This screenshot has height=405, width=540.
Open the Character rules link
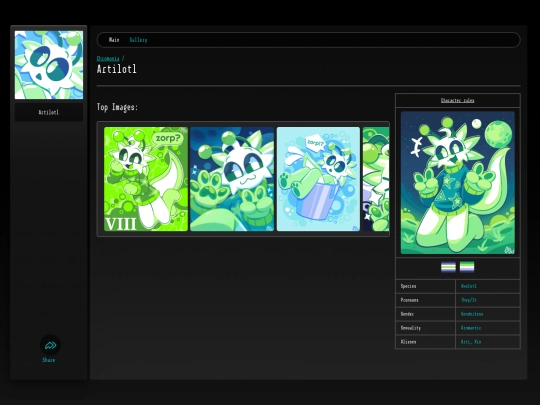457,100
